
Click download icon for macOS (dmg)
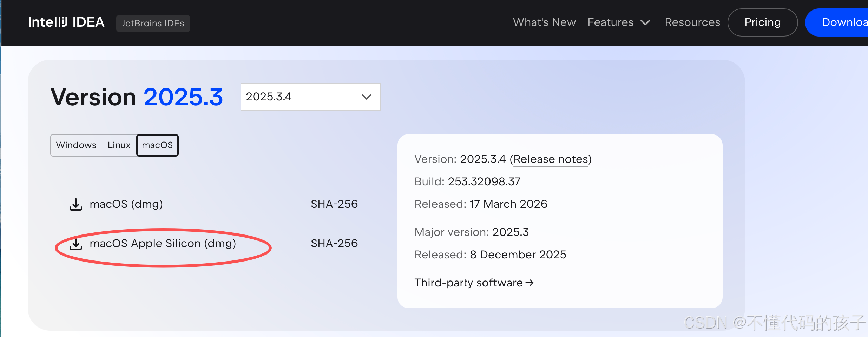[76, 204]
